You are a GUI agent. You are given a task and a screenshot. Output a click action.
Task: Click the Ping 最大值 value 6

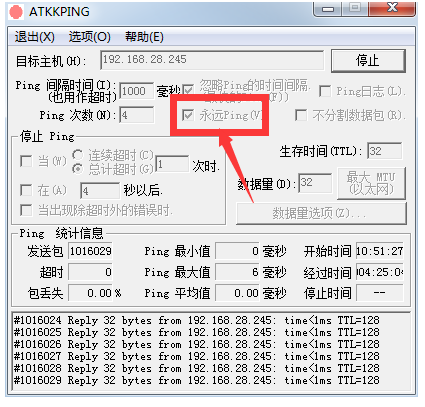(237, 272)
